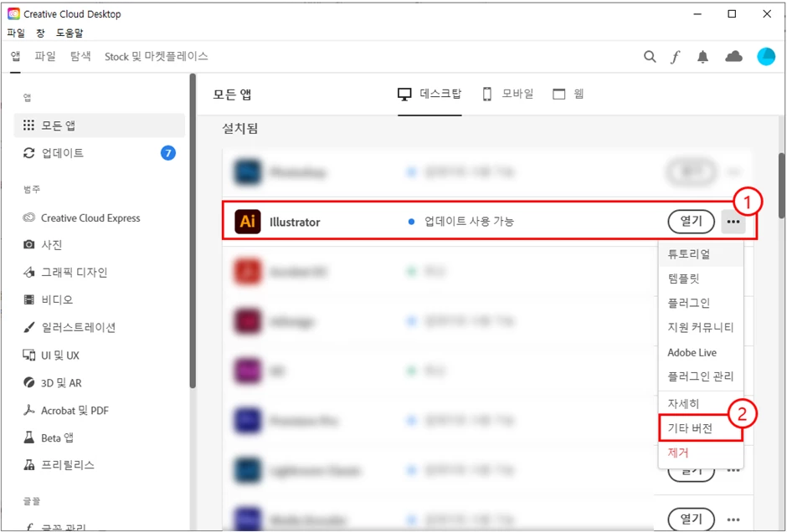The height and width of the screenshot is (532, 787).
Task: Open the 도움말 menu
Action: click(x=69, y=33)
